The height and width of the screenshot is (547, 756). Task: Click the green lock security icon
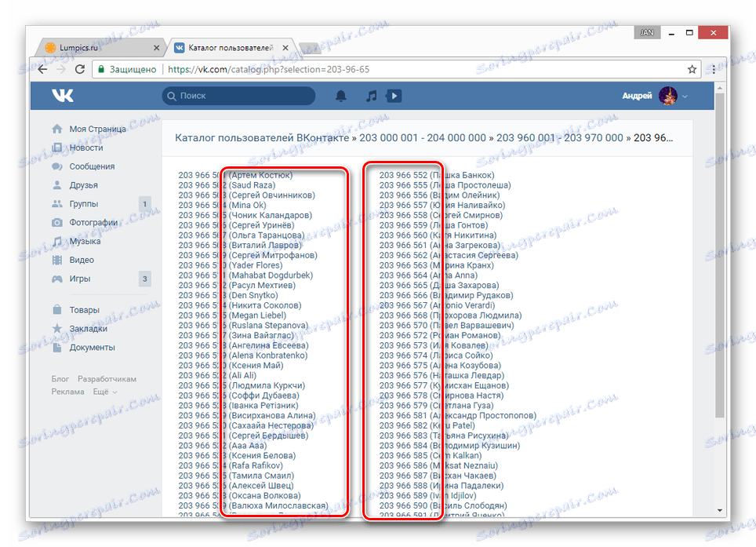point(101,69)
